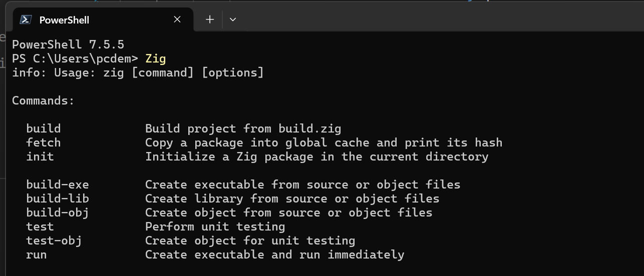The image size is (644, 276).
Task: Click the PowerShell 7.5.5 version line
Action: pos(68,44)
